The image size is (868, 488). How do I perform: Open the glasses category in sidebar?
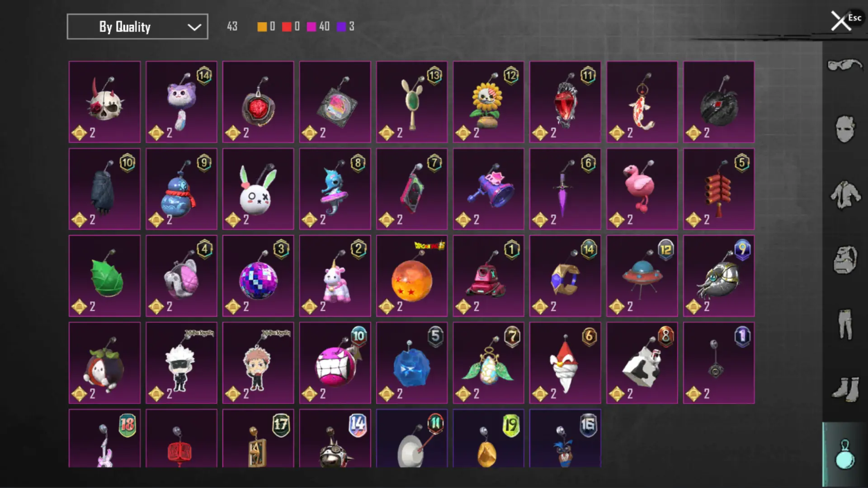(x=845, y=66)
